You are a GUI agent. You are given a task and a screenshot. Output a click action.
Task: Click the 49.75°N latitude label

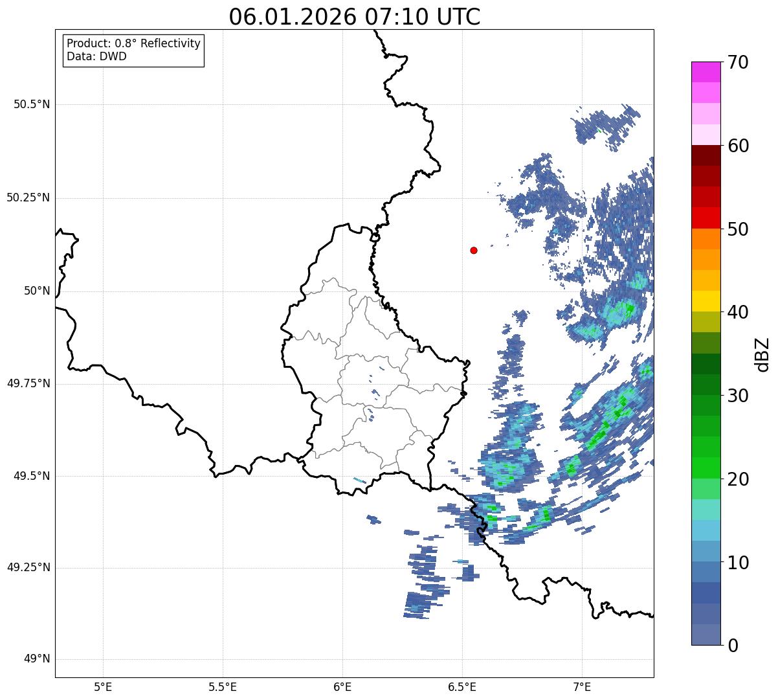(x=28, y=383)
